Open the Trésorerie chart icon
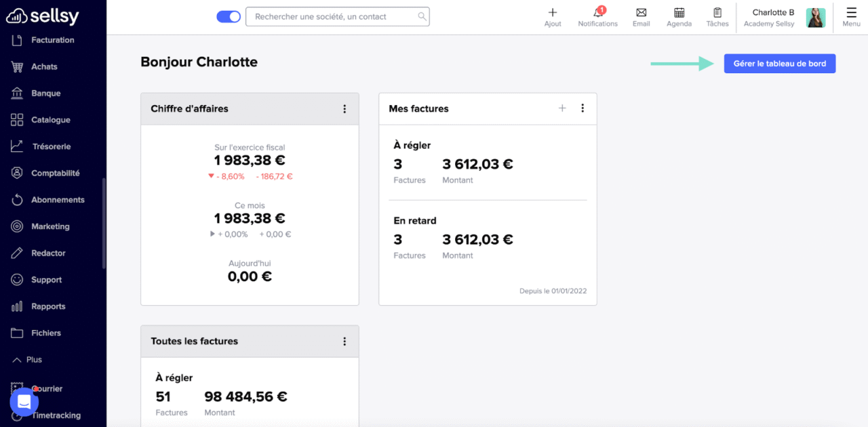The image size is (868, 427). click(x=17, y=146)
